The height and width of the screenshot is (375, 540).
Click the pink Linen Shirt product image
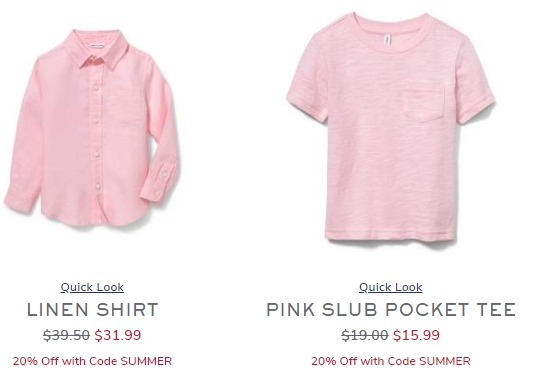[92, 127]
